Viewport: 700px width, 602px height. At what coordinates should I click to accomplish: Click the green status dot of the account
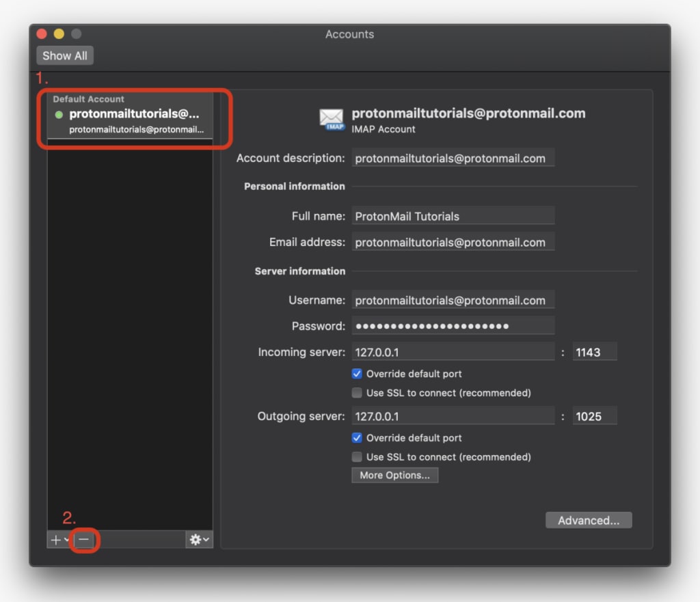click(x=59, y=115)
